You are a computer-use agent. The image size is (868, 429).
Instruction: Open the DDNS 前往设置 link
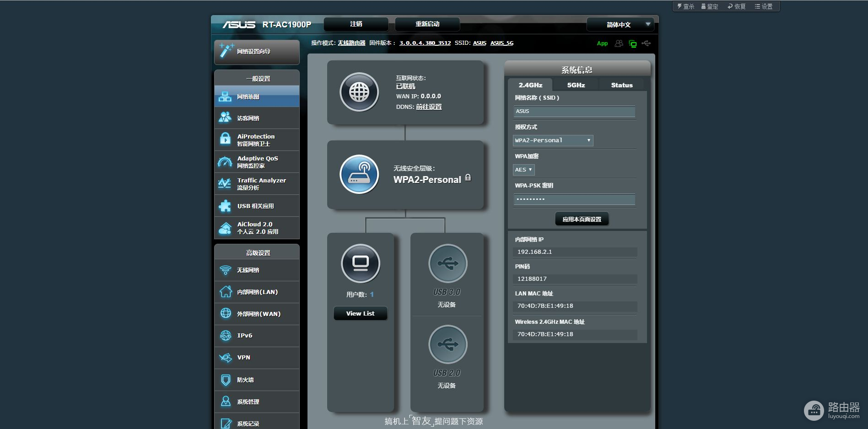pos(429,107)
